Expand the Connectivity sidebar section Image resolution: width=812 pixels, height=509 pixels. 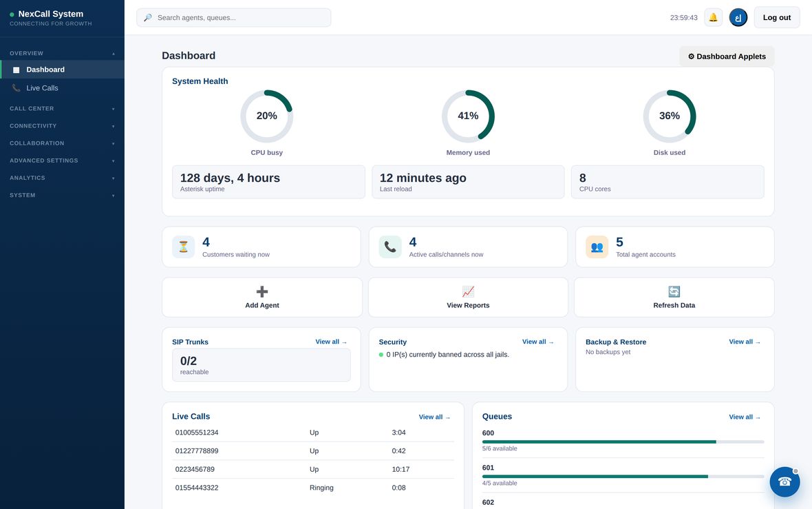(x=62, y=126)
